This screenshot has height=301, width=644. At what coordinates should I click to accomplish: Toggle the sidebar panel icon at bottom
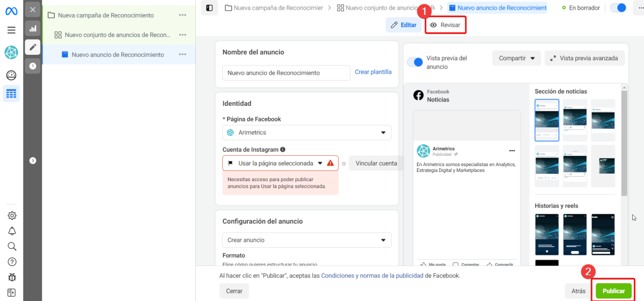(x=11, y=293)
